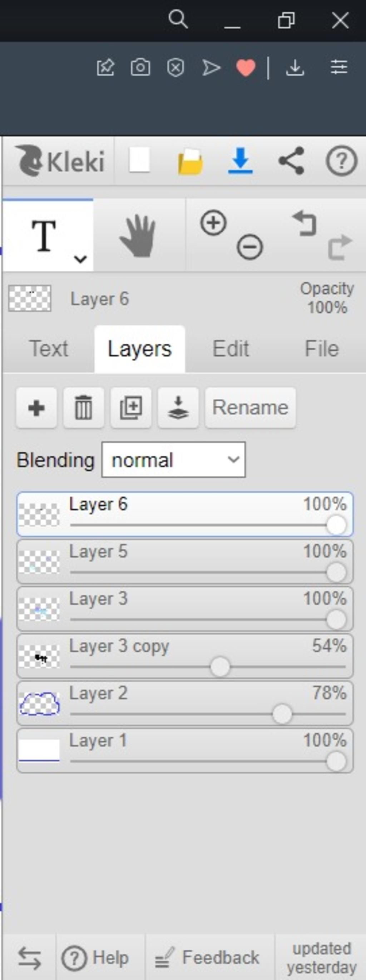Duplicate the current layer
Screen dimensions: 366x980
point(131,408)
